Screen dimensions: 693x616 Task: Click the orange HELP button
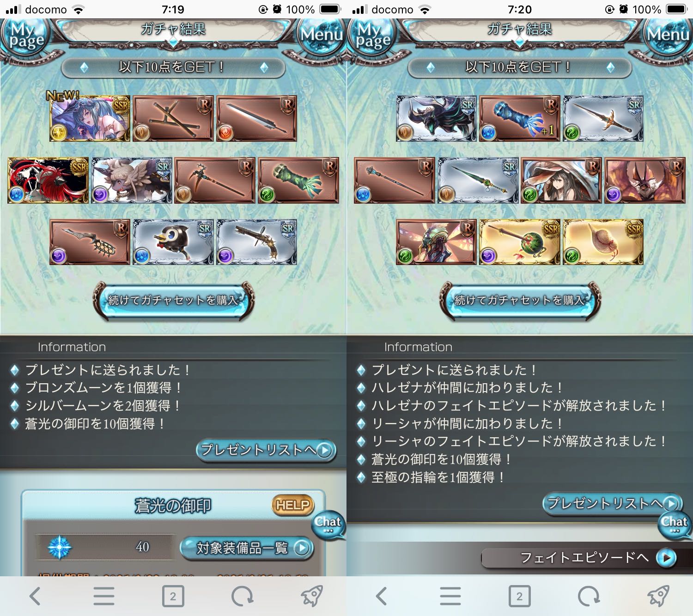coord(292,505)
